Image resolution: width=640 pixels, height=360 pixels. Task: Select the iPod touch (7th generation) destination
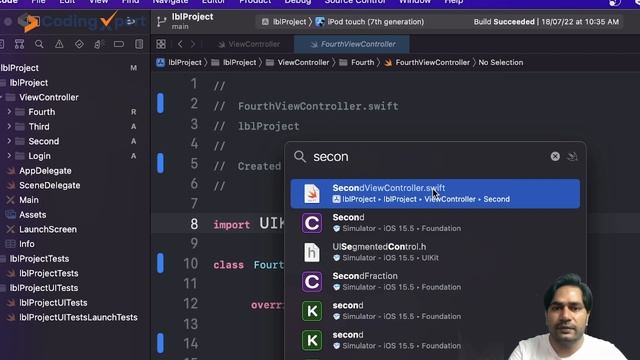(x=370, y=22)
